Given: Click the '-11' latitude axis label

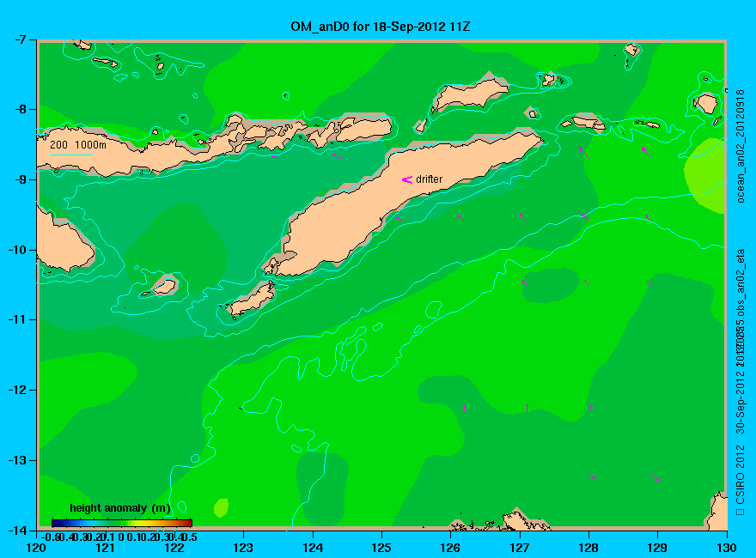Looking at the screenshot, I should 18,320.
